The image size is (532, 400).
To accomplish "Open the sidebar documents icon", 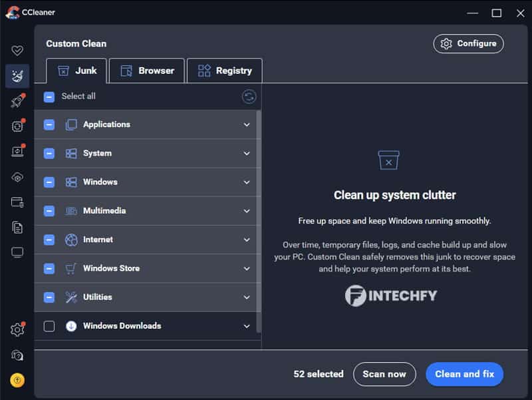I will pos(17,228).
